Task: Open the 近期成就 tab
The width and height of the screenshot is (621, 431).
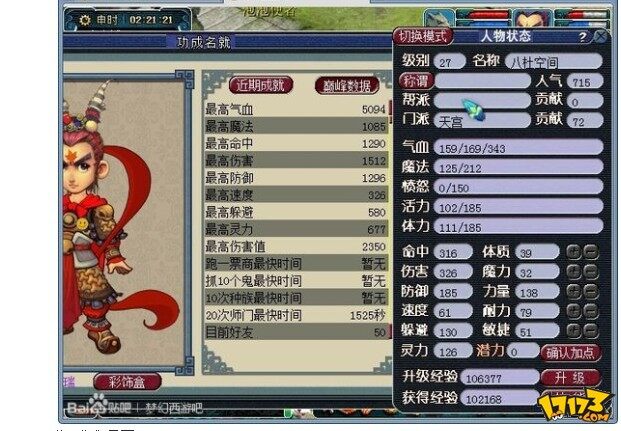Action: click(x=261, y=85)
